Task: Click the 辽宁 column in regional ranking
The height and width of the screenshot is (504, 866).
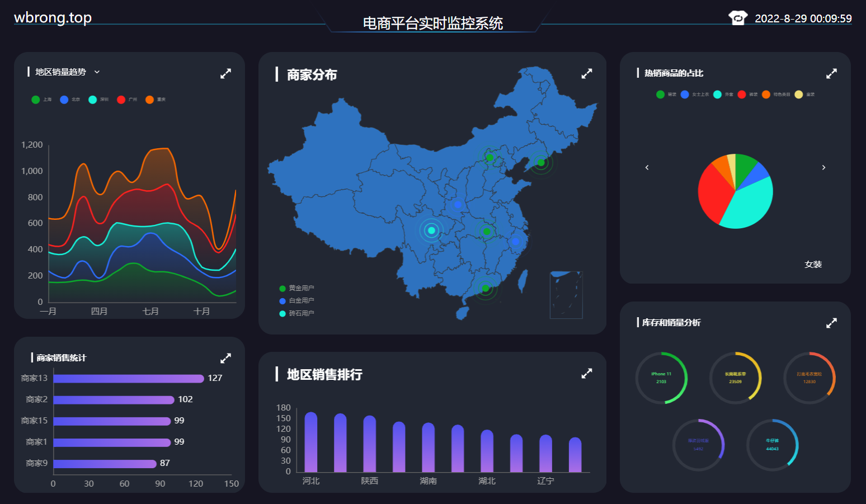Action: click(x=545, y=453)
